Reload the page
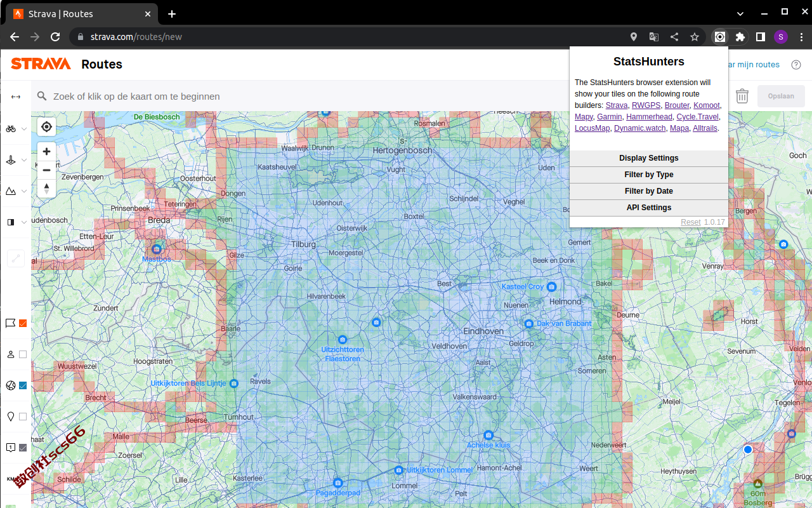 (x=55, y=37)
